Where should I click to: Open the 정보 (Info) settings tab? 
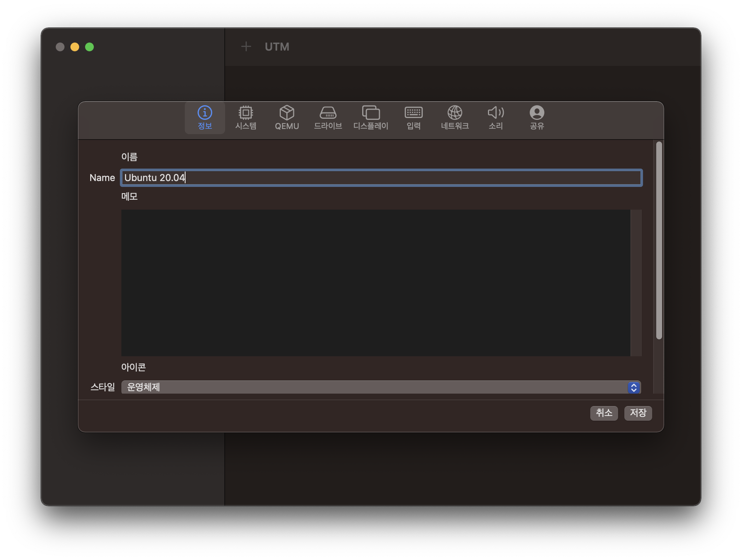click(x=205, y=117)
